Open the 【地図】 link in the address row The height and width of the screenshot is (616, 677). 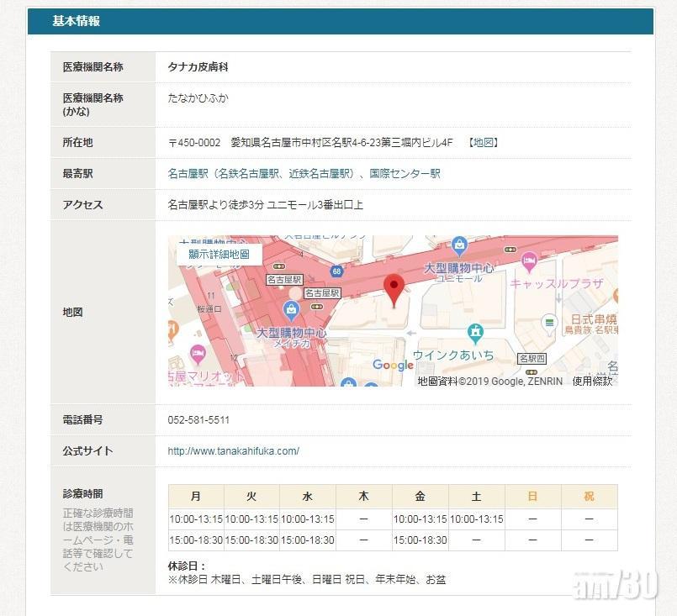(x=483, y=142)
